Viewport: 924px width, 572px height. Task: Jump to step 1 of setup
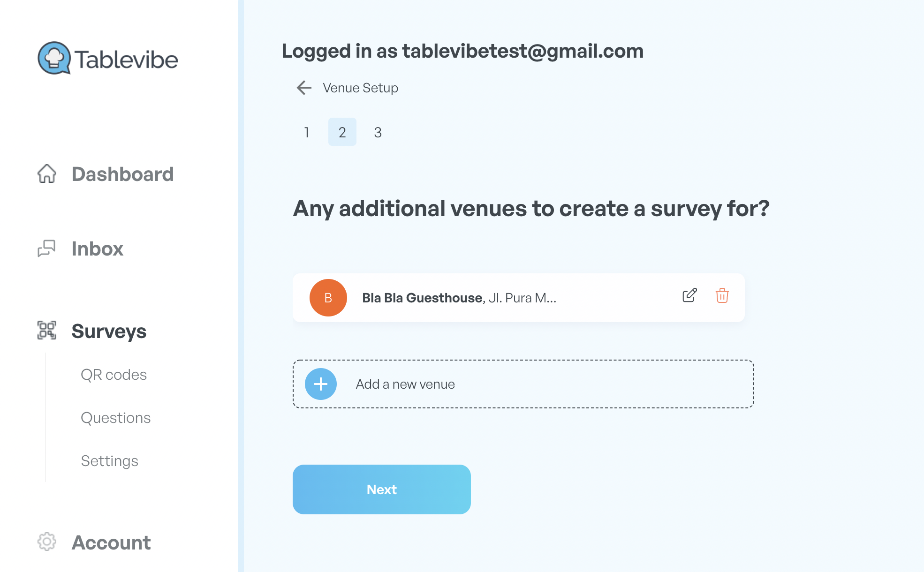[307, 132]
